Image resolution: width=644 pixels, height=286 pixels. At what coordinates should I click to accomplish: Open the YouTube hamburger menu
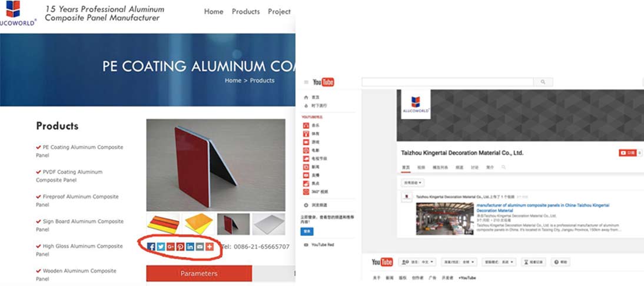306,82
